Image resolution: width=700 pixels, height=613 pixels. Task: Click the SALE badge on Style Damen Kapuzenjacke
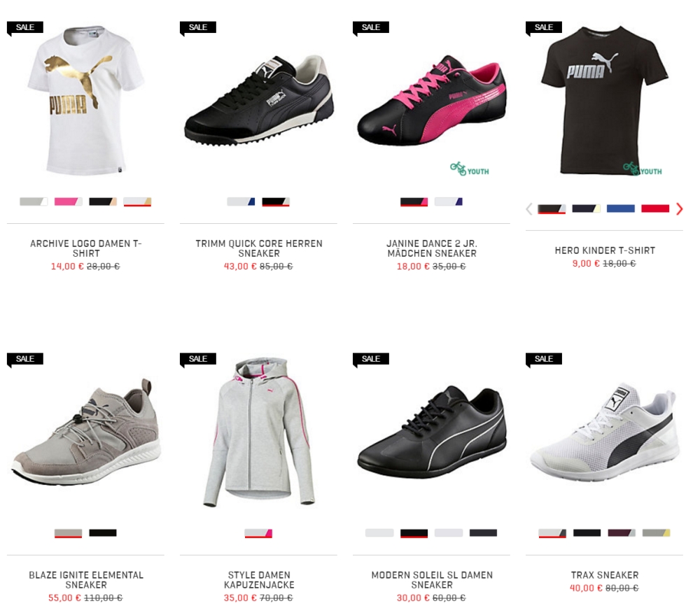click(198, 360)
